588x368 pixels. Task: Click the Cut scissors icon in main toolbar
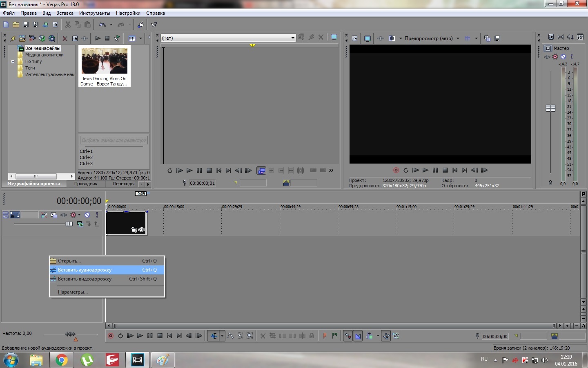pos(68,25)
